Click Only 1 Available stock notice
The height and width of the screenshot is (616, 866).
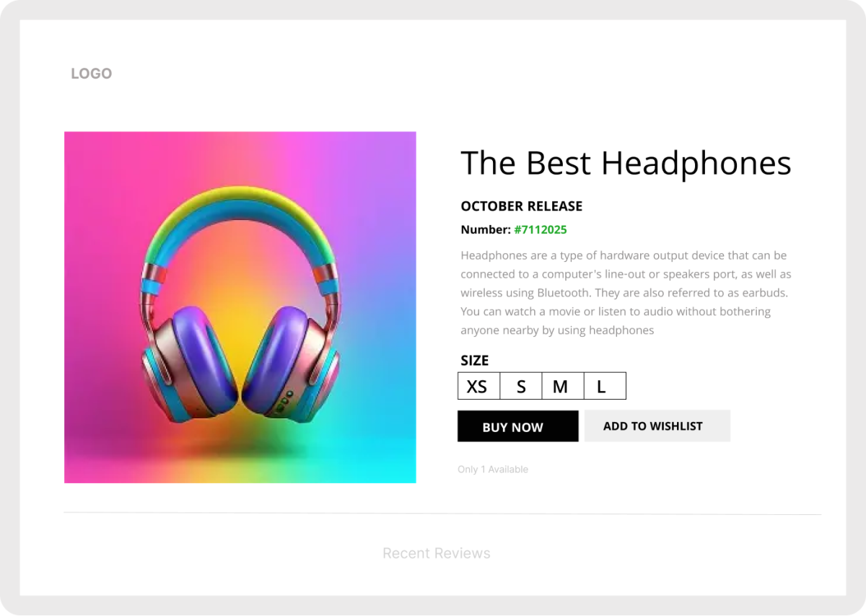493,470
